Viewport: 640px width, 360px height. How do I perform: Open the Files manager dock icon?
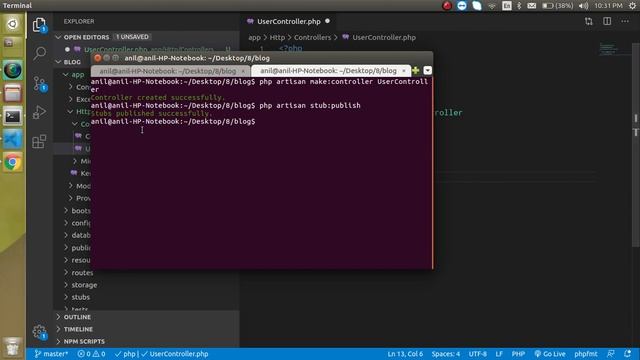13,93
